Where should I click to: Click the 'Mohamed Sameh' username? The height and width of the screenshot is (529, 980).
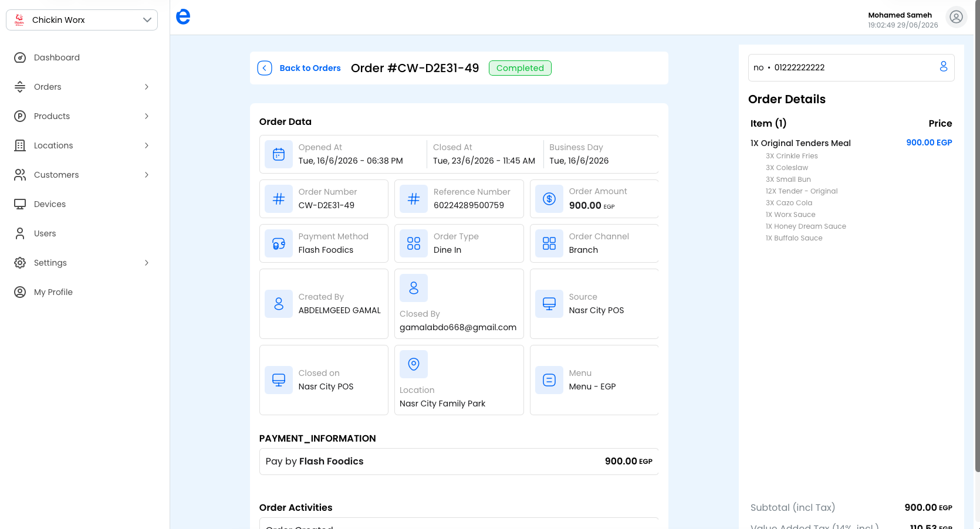[x=900, y=15]
